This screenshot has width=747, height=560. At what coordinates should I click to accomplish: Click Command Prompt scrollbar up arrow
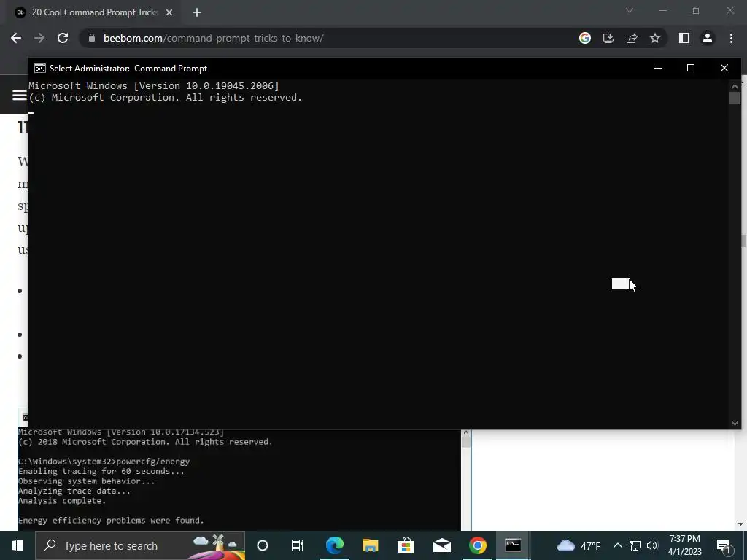tap(735, 86)
